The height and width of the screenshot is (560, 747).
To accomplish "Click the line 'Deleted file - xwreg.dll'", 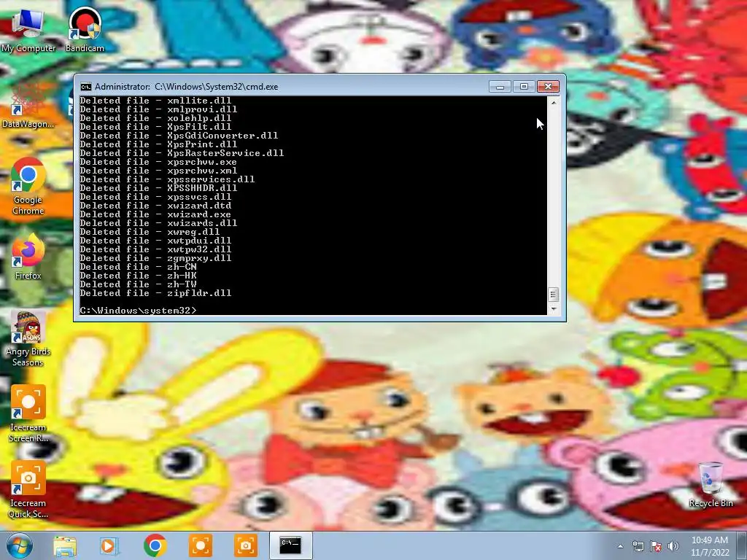I will tap(150, 232).
